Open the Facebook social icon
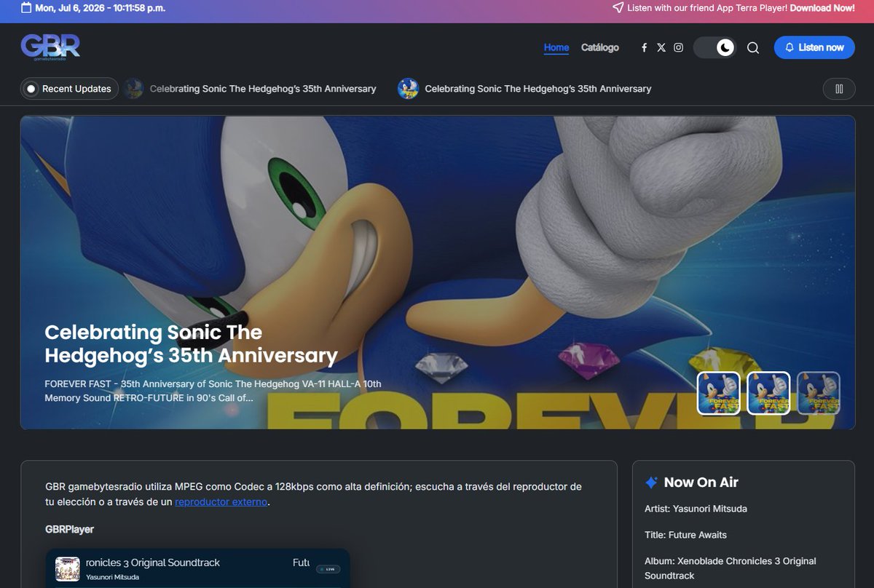This screenshot has width=874, height=588. pos(644,47)
